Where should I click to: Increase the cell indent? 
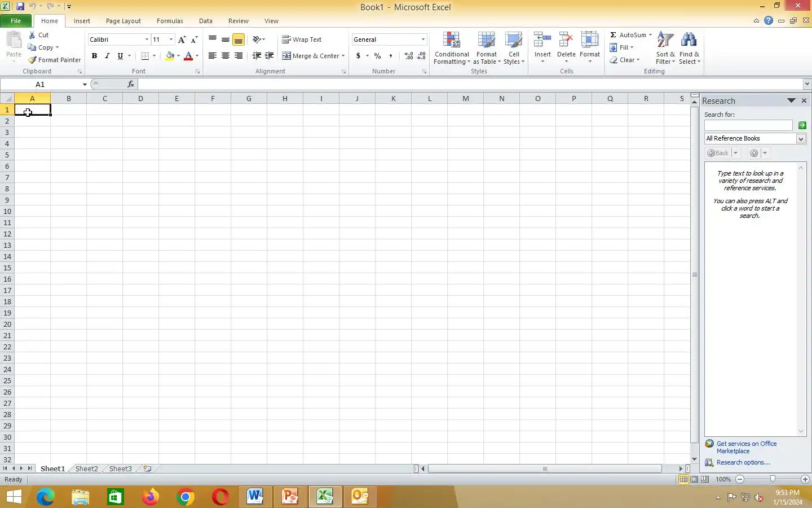270,56
